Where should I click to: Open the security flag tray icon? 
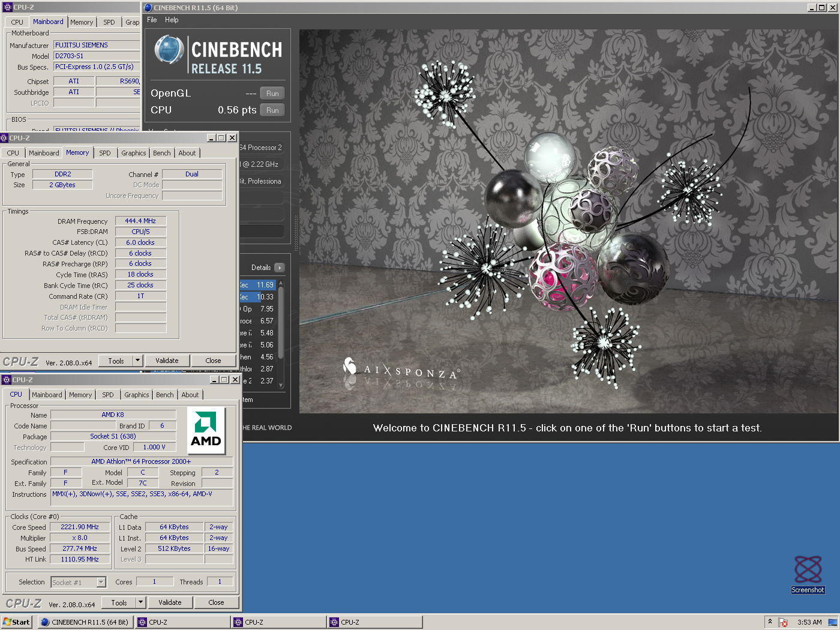pyautogui.click(x=783, y=622)
